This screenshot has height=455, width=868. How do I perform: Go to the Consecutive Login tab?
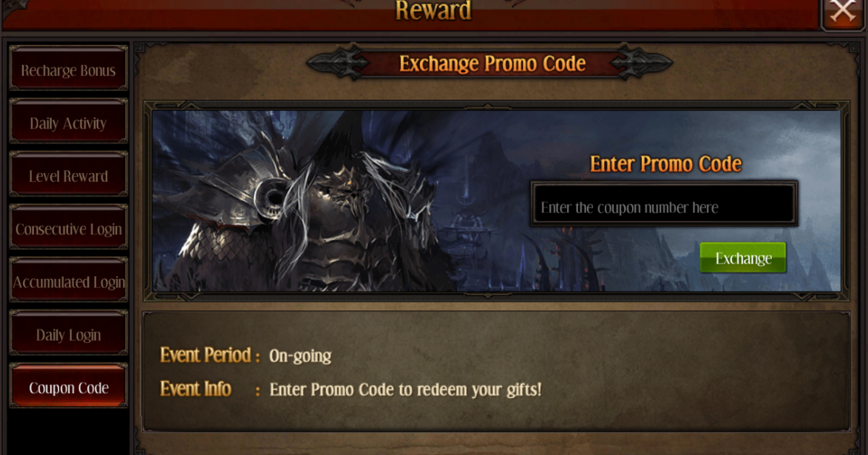coord(68,228)
